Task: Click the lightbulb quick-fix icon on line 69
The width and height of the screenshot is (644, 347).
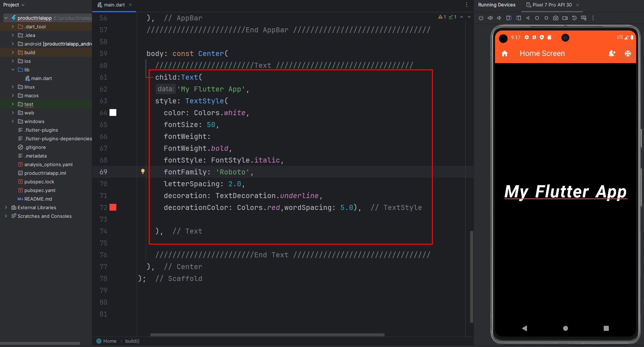Action: 143,172
